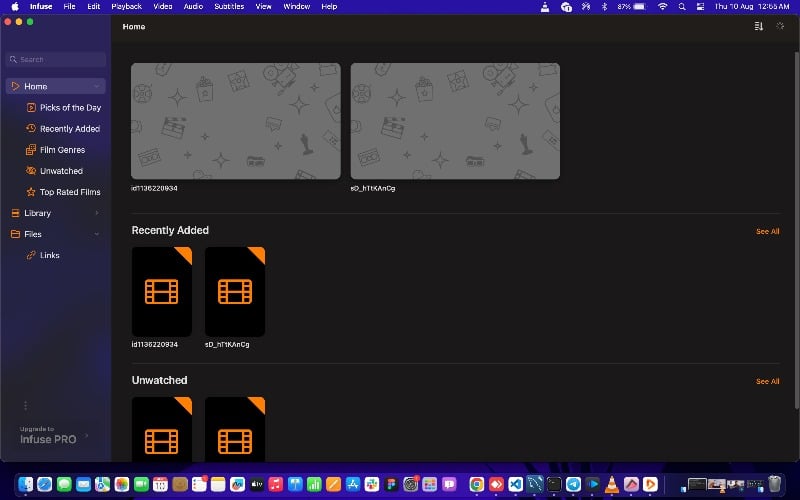Click the vertical scrollbar on right edge

click(x=796, y=230)
